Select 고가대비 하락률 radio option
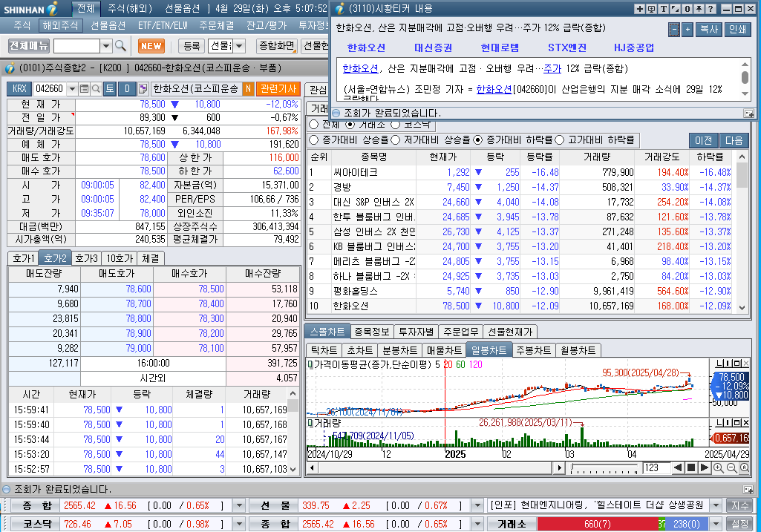Image resolution: width=761 pixels, height=532 pixels. pyautogui.click(x=559, y=140)
